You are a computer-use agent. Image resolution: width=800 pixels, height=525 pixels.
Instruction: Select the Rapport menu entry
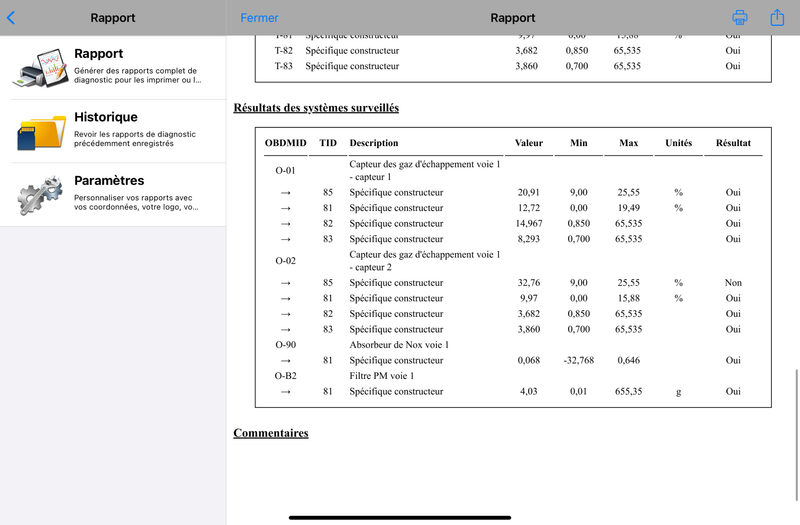[113, 67]
